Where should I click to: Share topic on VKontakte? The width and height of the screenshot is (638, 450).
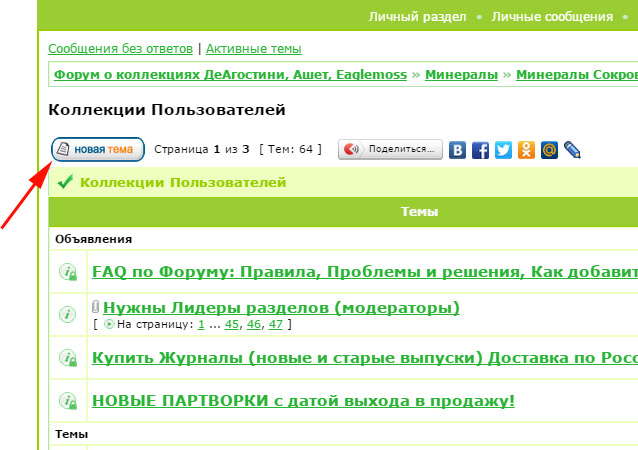pos(458,150)
